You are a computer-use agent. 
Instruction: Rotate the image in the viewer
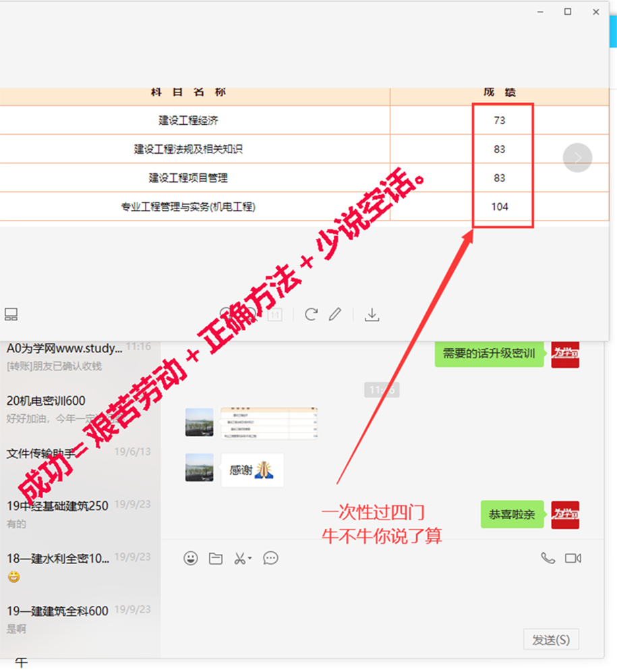(x=311, y=314)
